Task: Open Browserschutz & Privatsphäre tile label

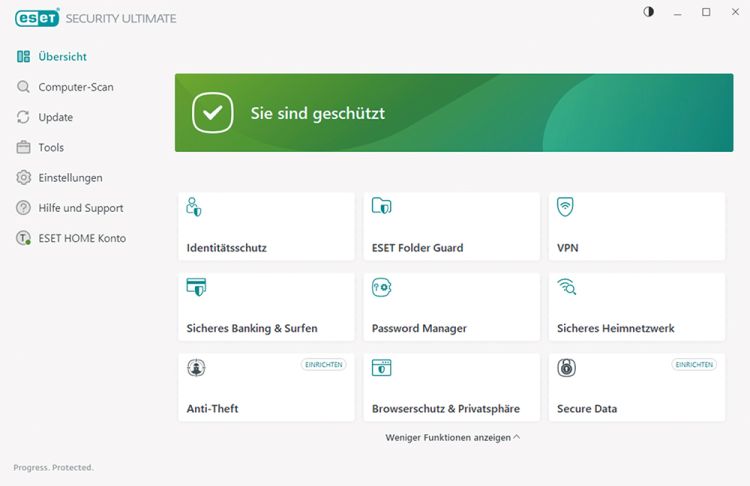Action: point(446,409)
